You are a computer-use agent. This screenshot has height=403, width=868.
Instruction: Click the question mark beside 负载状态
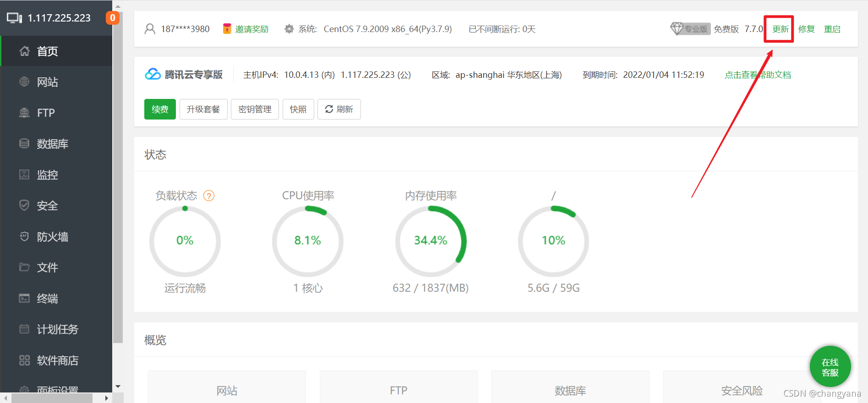click(209, 196)
